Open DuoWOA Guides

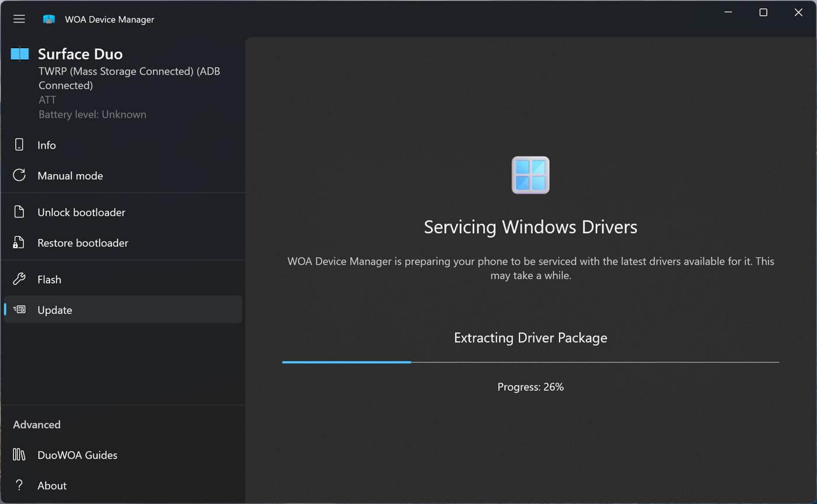[123, 455]
